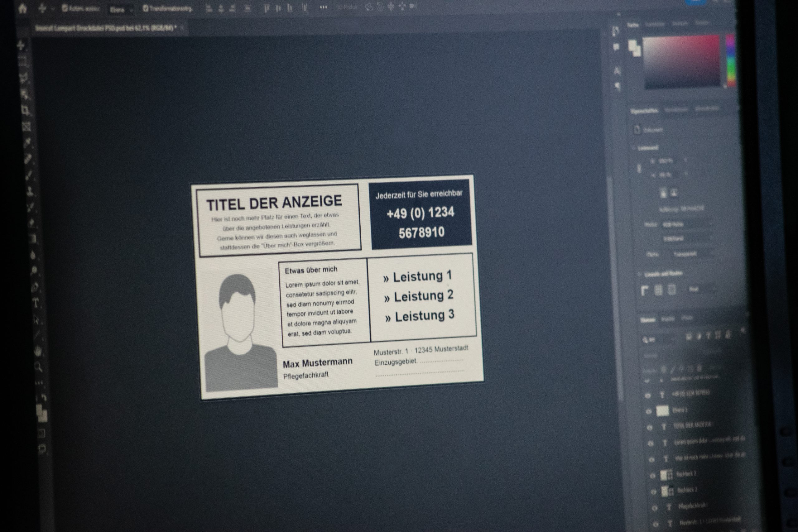798x532 pixels.
Task: Click the hue spectrum slider
Action: click(730, 60)
